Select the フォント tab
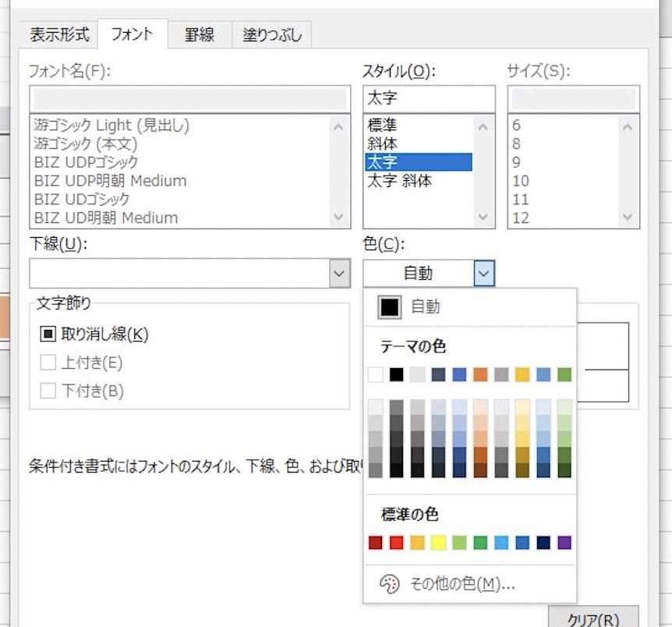This screenshot has height=627, width=672. 133,34
